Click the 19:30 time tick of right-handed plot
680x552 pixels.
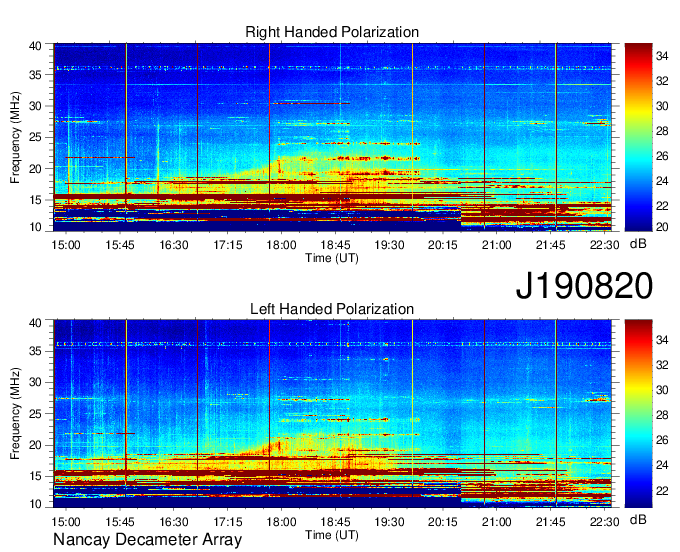coord(389,245)
